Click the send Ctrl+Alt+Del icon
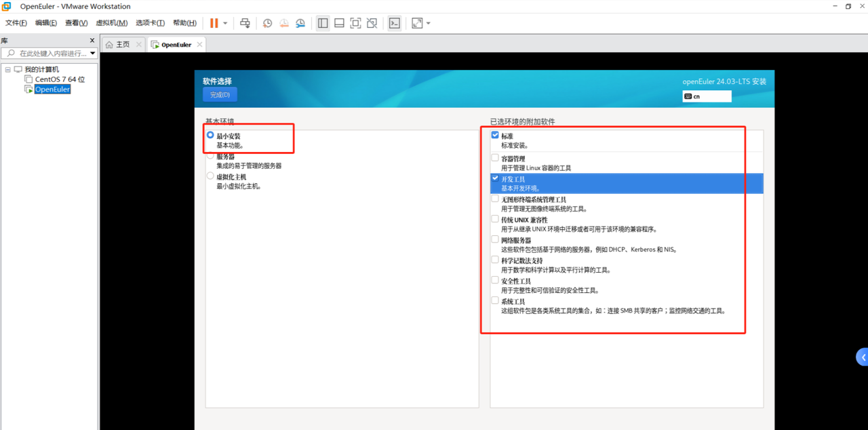Viewport: 868px width, 430px height. tap(245, 23)
